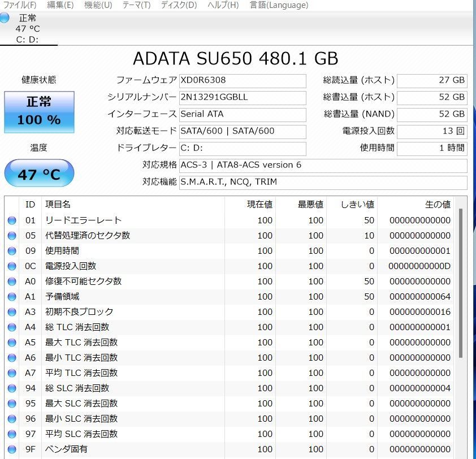Click raw value 00000000000D
Screen dimensions: 476x459
point(419,266)
